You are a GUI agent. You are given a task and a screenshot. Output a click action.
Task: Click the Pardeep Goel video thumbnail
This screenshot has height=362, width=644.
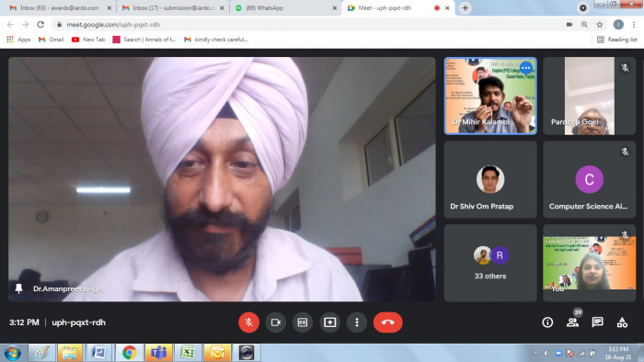[x=590, y=96]
